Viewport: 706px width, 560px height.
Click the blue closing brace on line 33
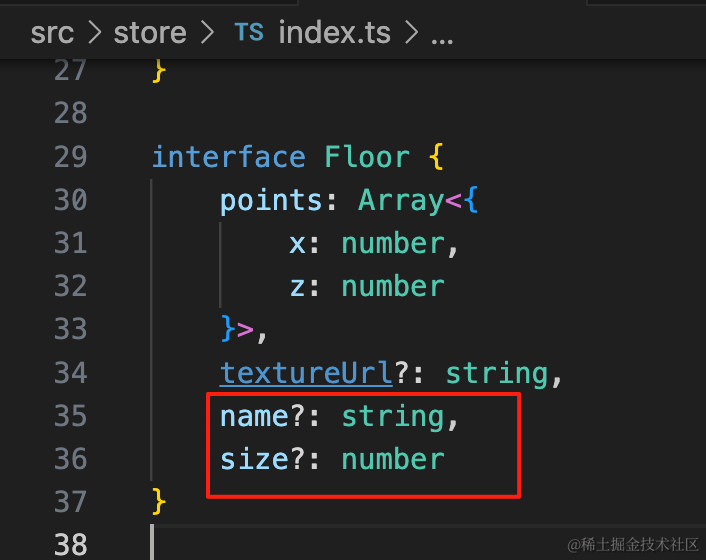(228, 329)
